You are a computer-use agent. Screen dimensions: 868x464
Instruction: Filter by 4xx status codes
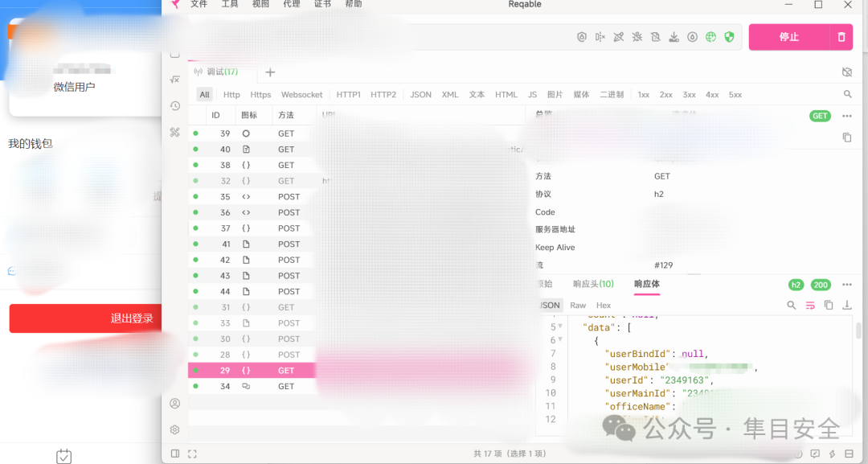click(712, 95)
